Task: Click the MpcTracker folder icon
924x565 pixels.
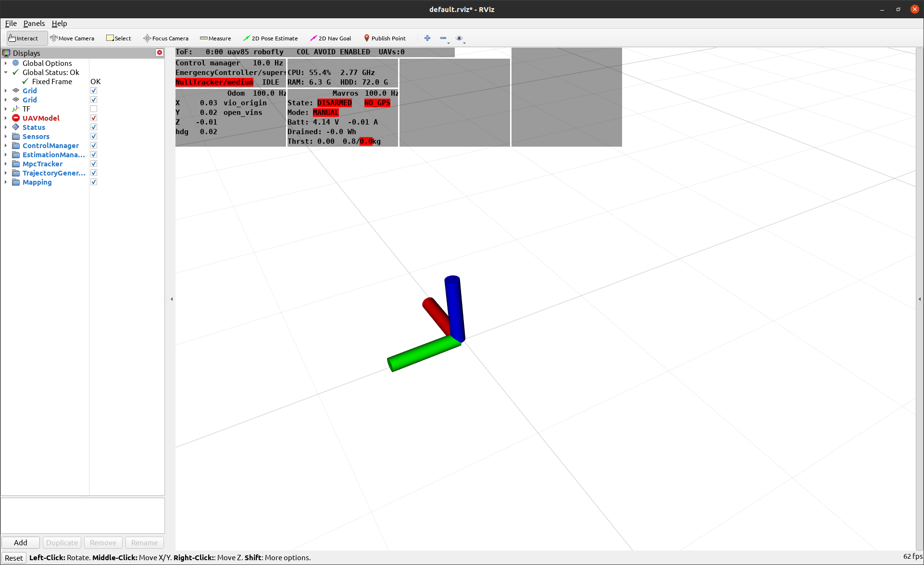Action: pyautogui.click(x=16, y=163)
